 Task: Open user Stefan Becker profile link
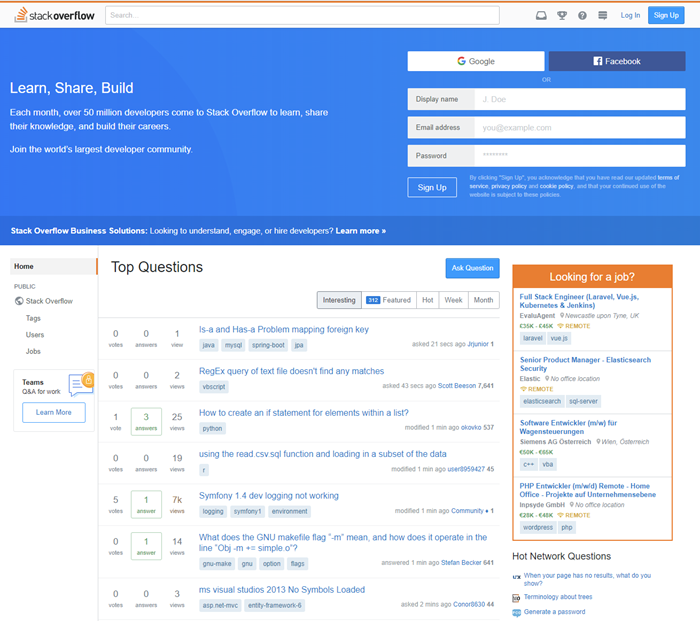click(x=461, y=563)
